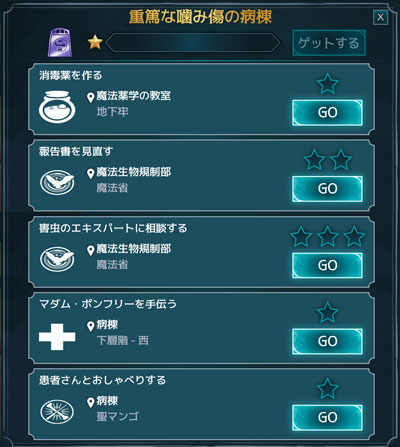Click the 魔法生物規制部 location text under 報告書を見直す
The image size is (400, 447).
click(x=134, y=172)
